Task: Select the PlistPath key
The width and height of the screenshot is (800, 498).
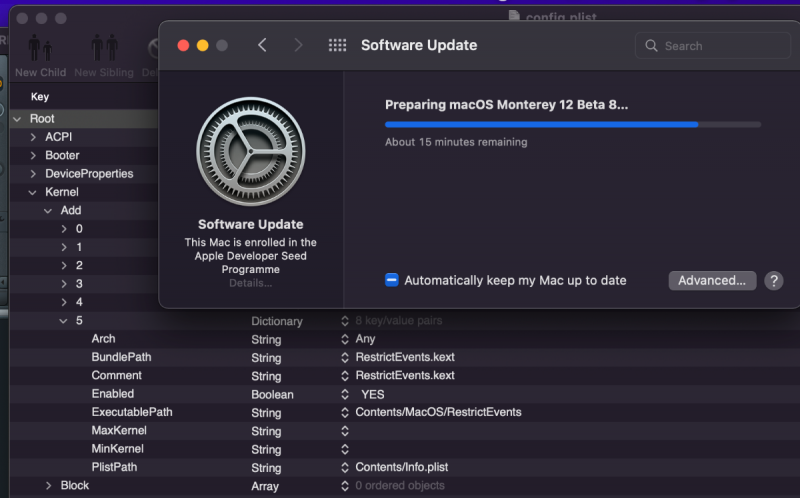Action: point(114,467)
